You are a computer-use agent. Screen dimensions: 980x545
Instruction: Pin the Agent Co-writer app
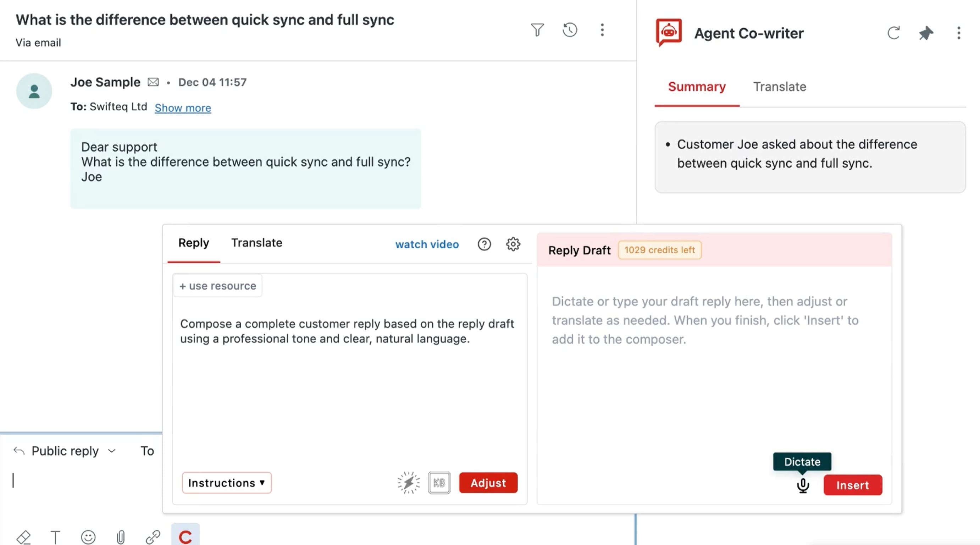tap(926, 33)
